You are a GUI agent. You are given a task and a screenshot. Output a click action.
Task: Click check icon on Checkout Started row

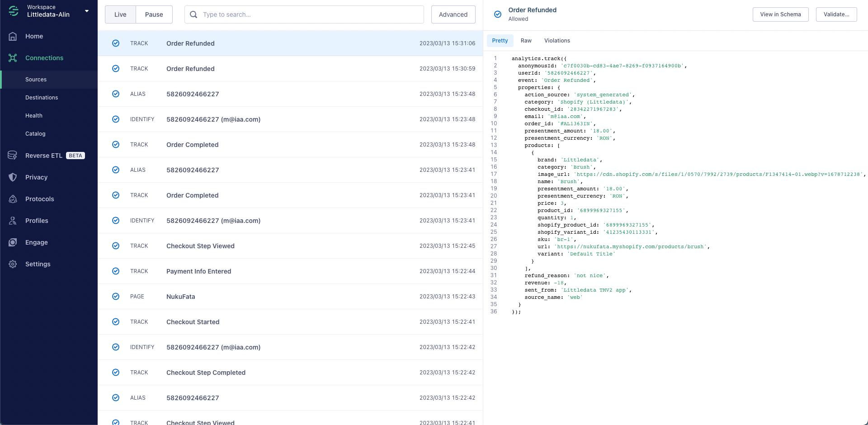[116, 322]
